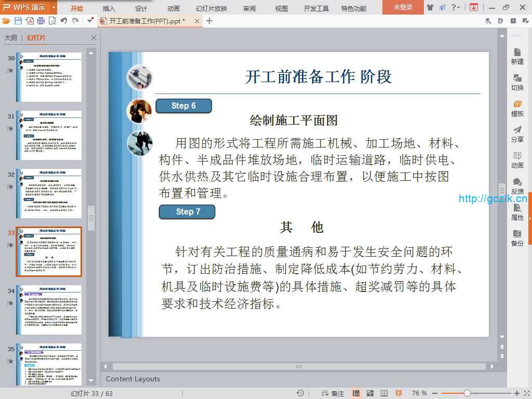Expand the quick access toolbar dropdown arrow
This screenshot has height=399, width=532.
tap(90, 21)
